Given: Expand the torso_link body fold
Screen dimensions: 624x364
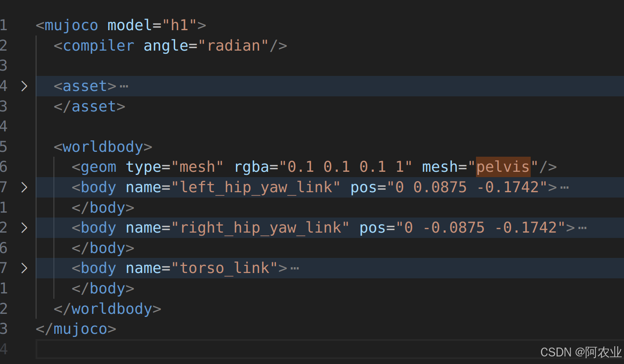Looking at the screenshot, I should tap(24, 268).
